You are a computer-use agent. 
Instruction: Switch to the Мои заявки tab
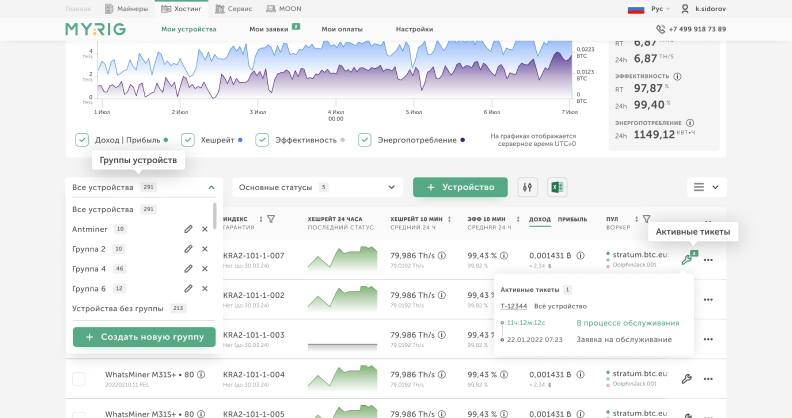pyautogui.click(x=268, y=29)
